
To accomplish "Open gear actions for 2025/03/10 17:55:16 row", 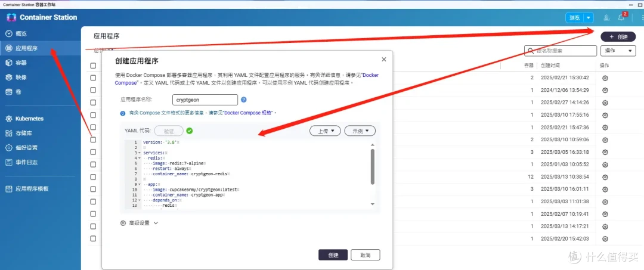I will pyautogui.click(x=605, y=115).
